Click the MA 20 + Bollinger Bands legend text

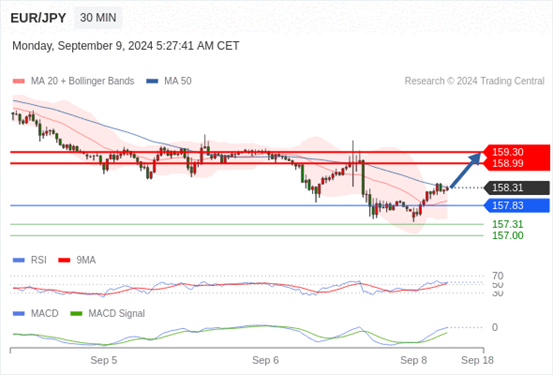83,81
